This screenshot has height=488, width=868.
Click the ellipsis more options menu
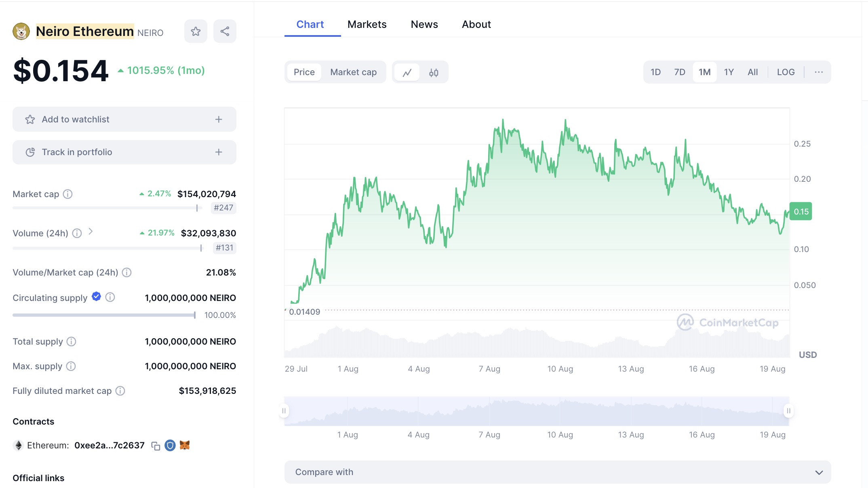[x=819, y=72]
